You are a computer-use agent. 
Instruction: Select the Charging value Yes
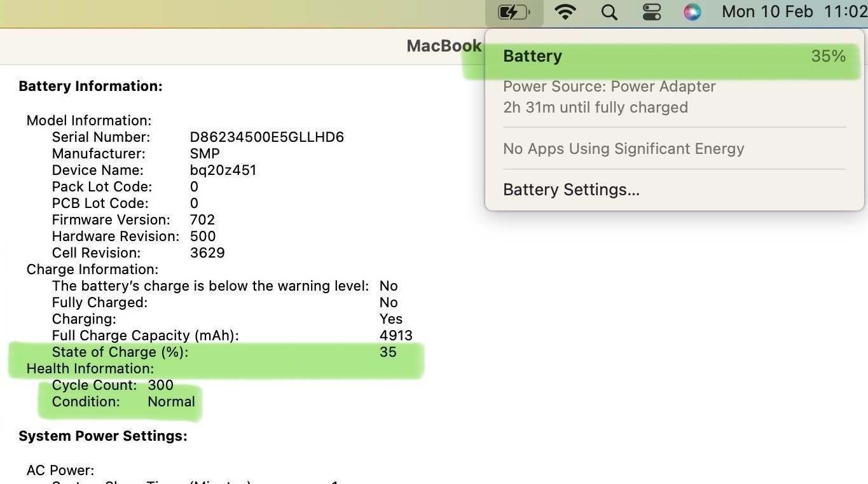[x=391, y=319]
